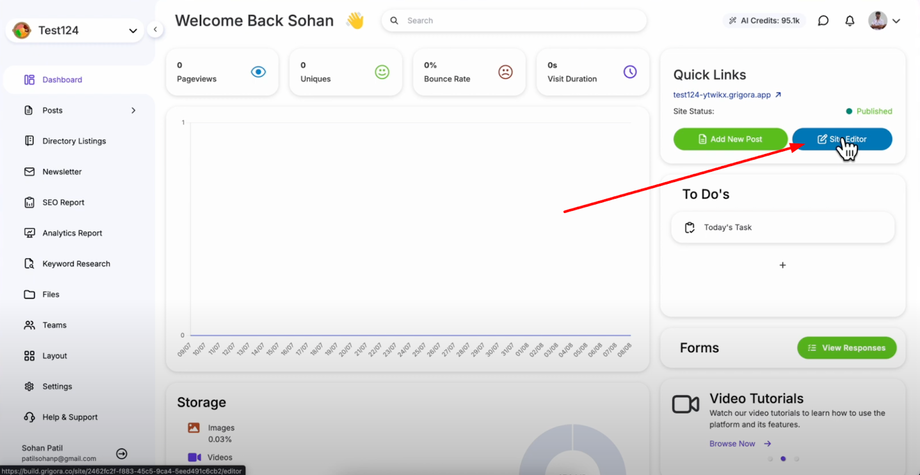Viewport: 920px width, 475px height.
Task: Expand the Posts submenu chevron
Action: (x=133, y=110)
